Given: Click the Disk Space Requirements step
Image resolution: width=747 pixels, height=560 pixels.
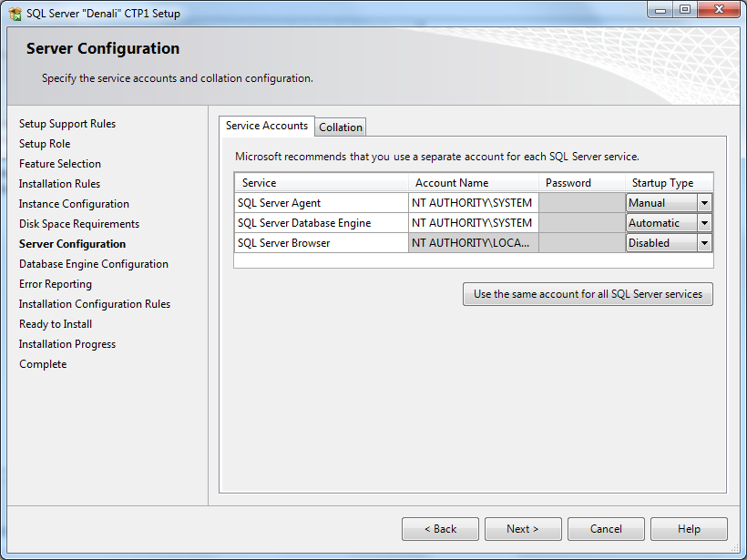Looking at the screenshot, I should point(79,224).
